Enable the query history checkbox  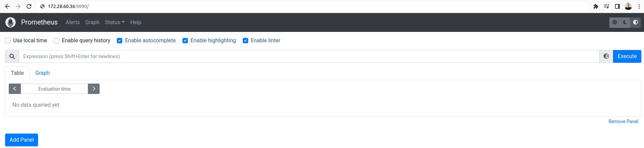(57, 41)
